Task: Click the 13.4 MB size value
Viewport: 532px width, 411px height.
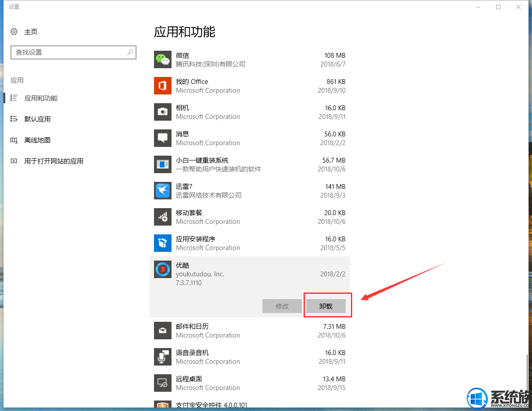Action: tap(334, 379)
